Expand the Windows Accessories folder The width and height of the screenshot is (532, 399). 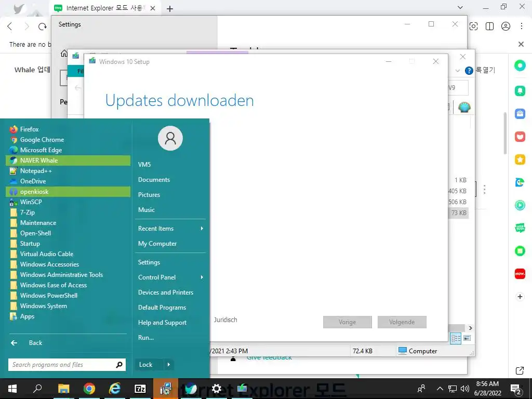pyautogui.click(x=68, y=264)
